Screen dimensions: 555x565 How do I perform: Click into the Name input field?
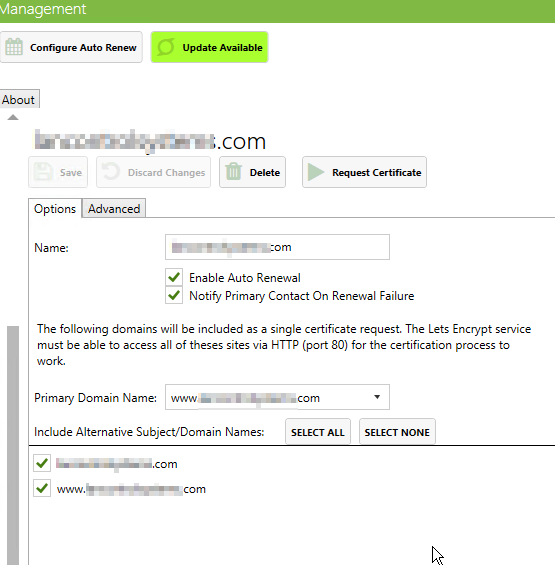tap(277, 247)
